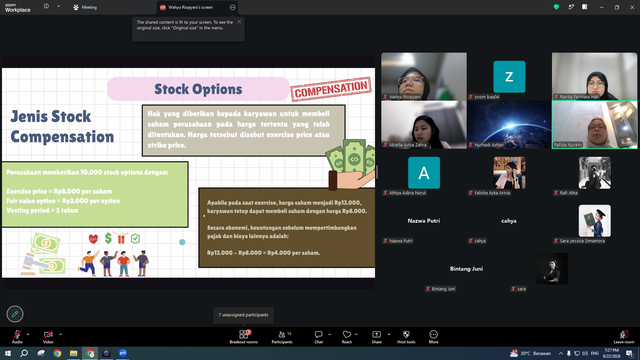Viewport: 640px width, 360px height.
Task: Click the green encryption shield icon
Action: pyautogui.click(x=556, y=7)
